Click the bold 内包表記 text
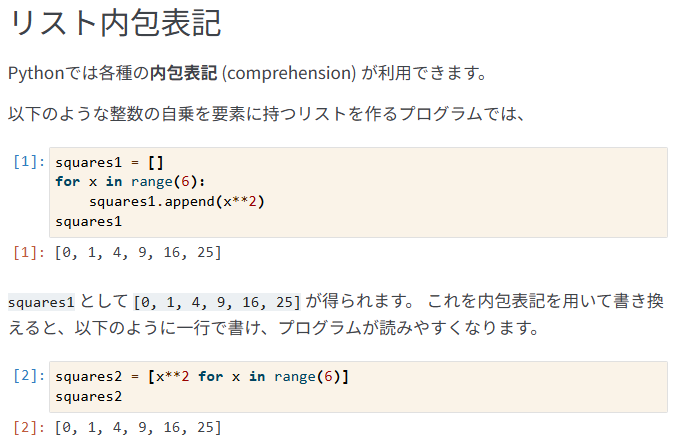The width and height of the screenshot is (688, 446). coord(183,74)
